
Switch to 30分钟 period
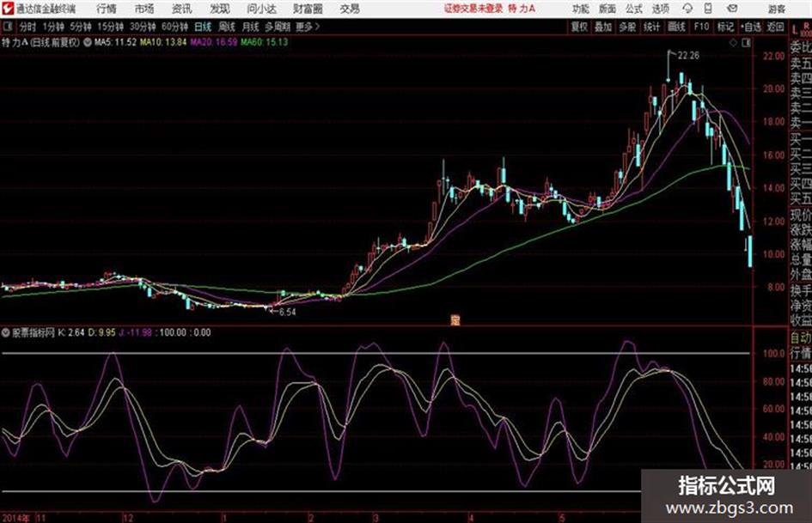[x=143, y=27]
